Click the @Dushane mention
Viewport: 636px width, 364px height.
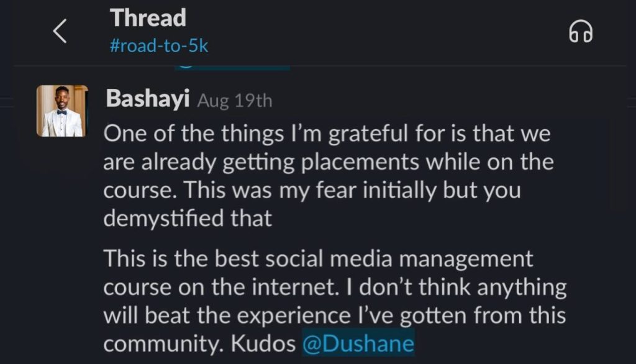point(358,344)
